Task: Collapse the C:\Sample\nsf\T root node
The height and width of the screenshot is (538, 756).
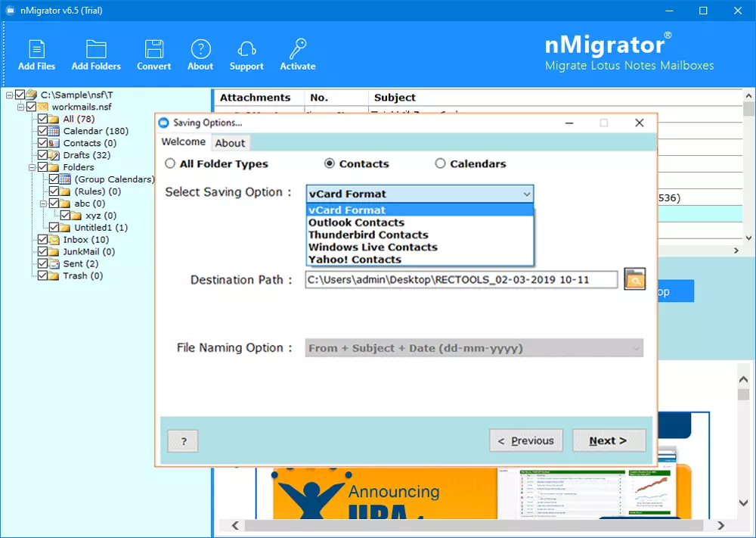Action: [x=9, y=95]
